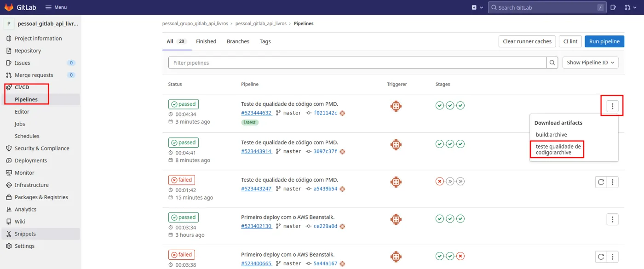Click the Settings gear icon
This screenshot has width=644, height=269.
pos(9,246)
